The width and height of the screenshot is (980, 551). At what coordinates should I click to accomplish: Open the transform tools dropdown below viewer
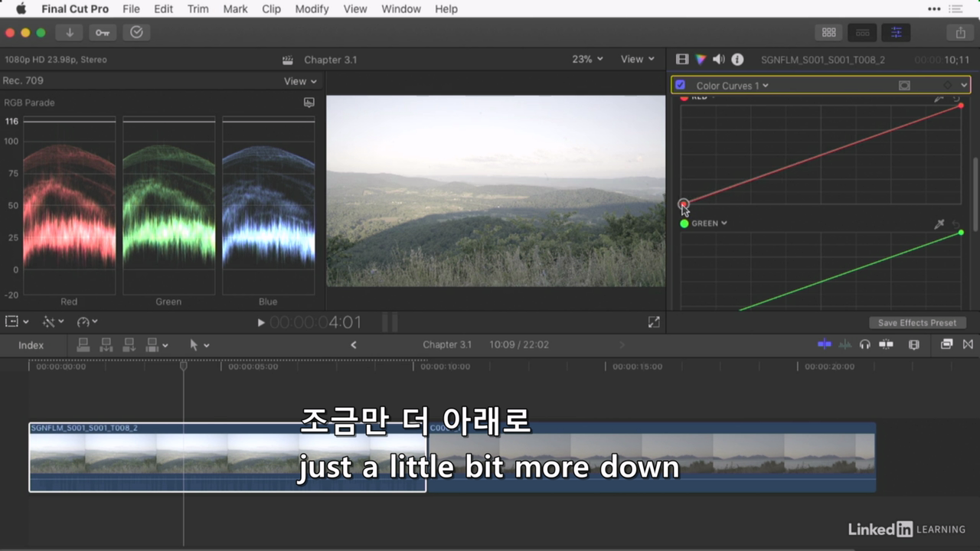click(17, 322)
